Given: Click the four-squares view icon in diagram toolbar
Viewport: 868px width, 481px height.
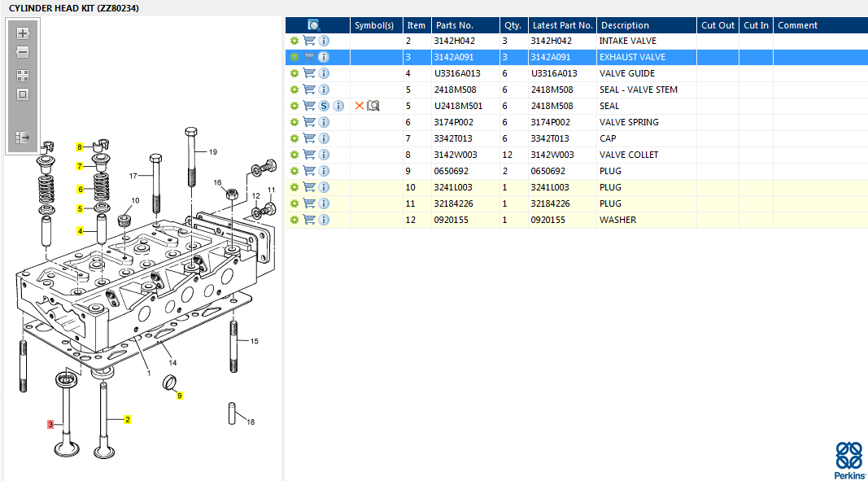Looking at the screenshot, I should 23,76.
